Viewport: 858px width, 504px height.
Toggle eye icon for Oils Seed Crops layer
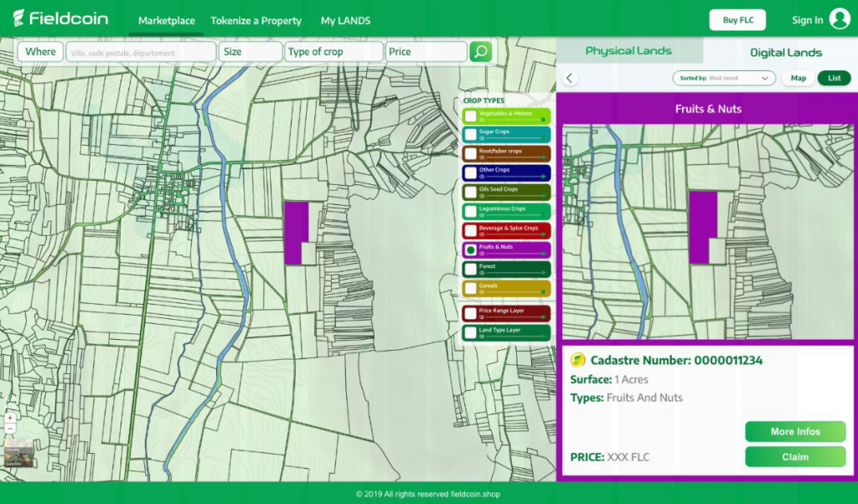(x=482, y=196)
